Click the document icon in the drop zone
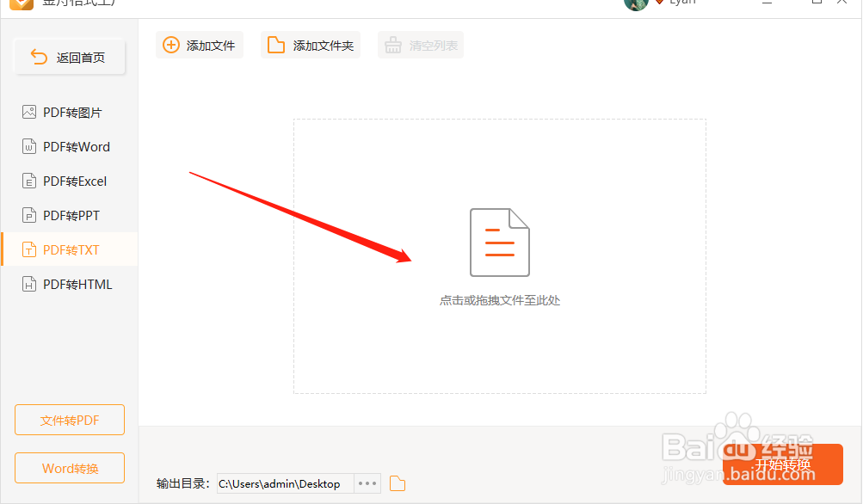The image size is (863, 504). (500, 242)
